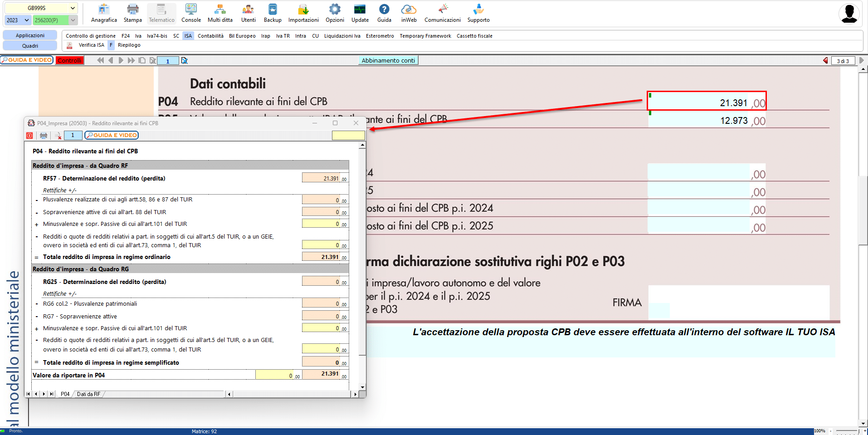This screenshot has width=868, height=435.
Task: Click the red left arrow near 3 di 3
Action: (825, 60)
